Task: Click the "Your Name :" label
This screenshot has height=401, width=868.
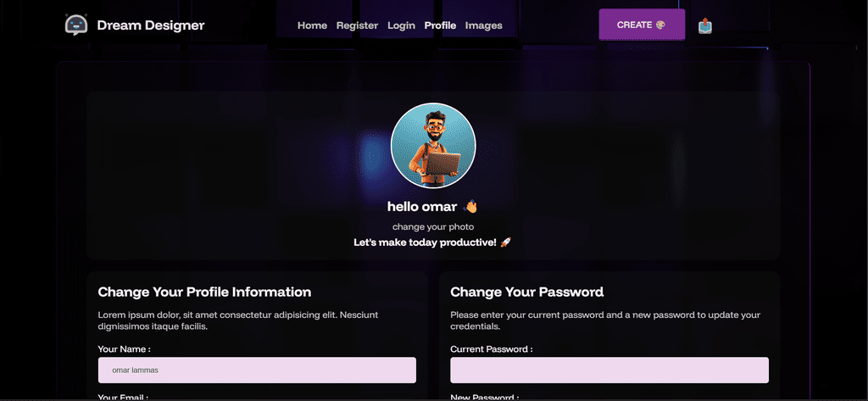Action: point(125,349)
